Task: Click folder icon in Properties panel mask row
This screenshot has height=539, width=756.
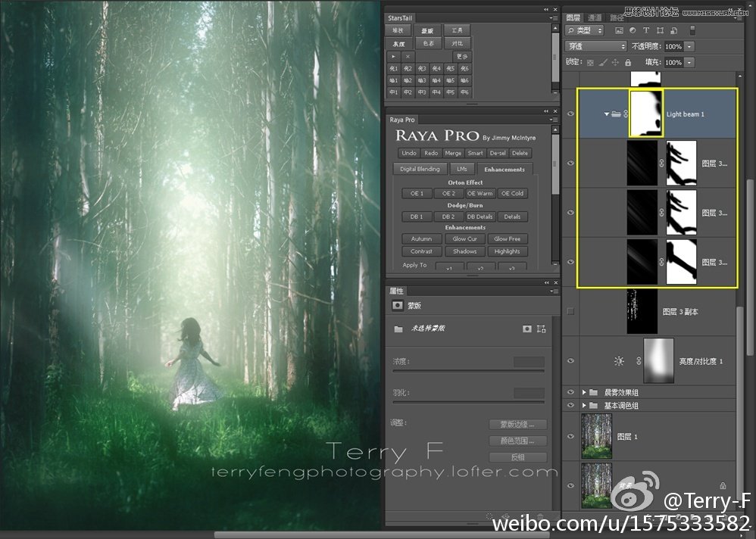Action: tap(398, 329)
